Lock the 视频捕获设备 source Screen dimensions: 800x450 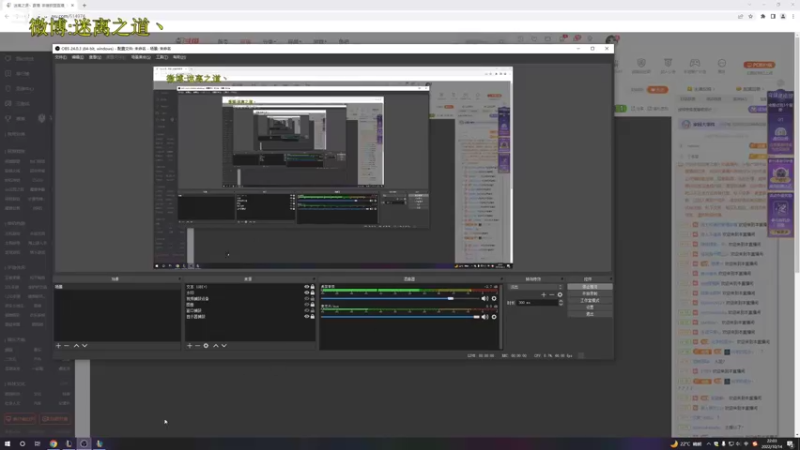click(313, 298)
